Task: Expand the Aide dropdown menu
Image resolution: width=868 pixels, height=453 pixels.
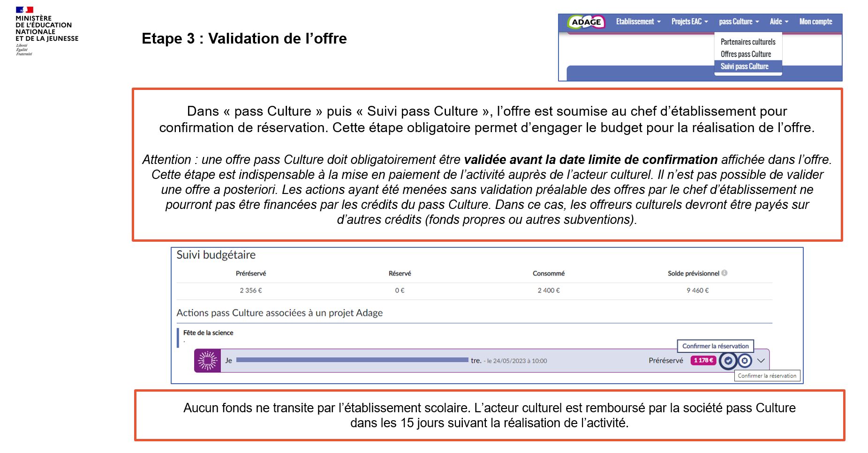Action: (779, 22)
